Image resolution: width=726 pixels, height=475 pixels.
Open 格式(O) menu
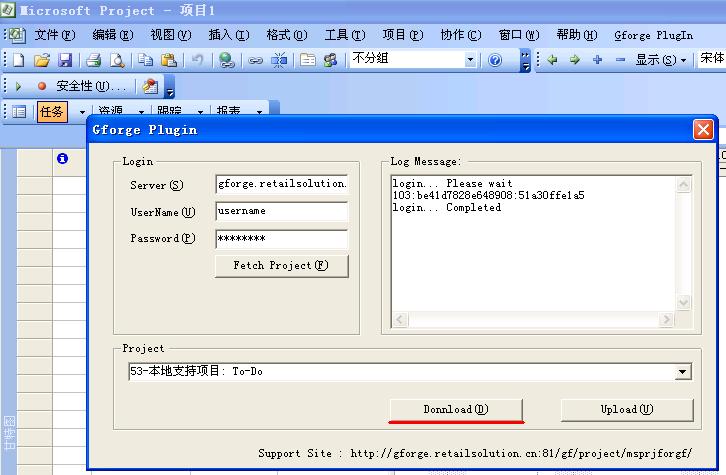tap(287, 35)
